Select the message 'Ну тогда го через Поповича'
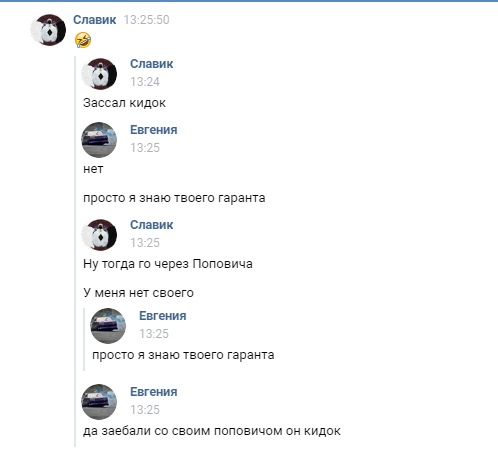 click(168, 264)
